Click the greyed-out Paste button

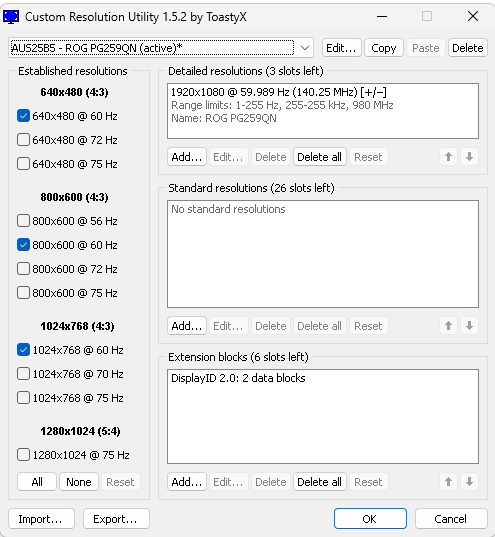click(x=426, y=48)
